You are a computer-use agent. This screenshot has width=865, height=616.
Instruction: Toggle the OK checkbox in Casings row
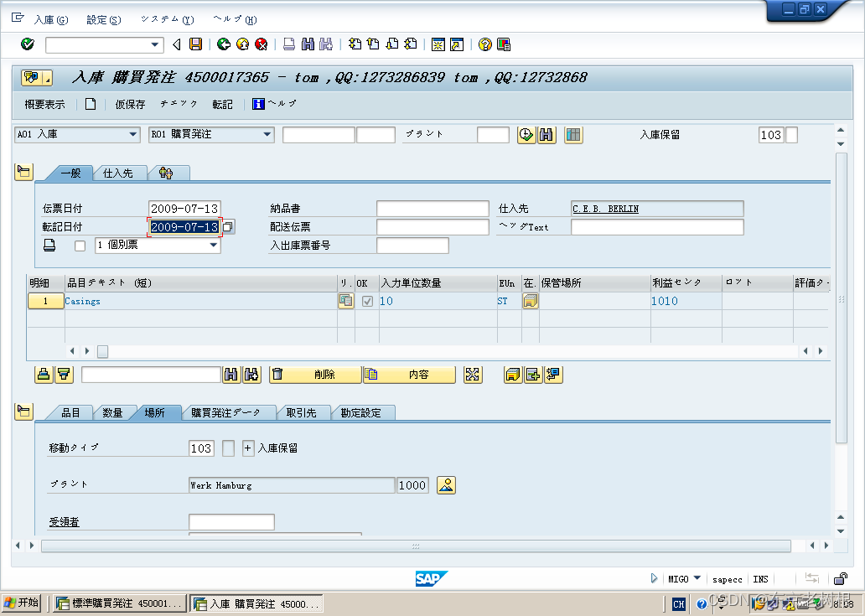tap(367, 301)
